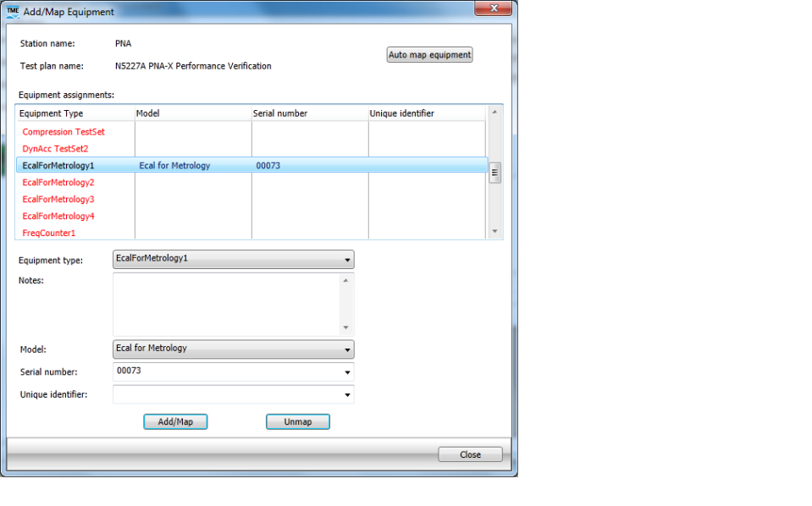Image resolution: width=812 pixels, height=506 pixels.
Task: Expand the Model combo box
Action: [x=347, y=349]
